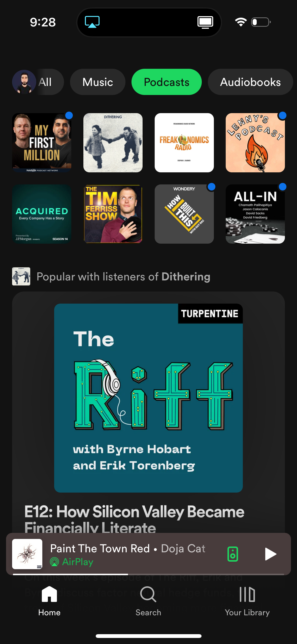Tap the AirPlay indicator in Dynamic Island
297x644 pixels.
tap(92, 22)
